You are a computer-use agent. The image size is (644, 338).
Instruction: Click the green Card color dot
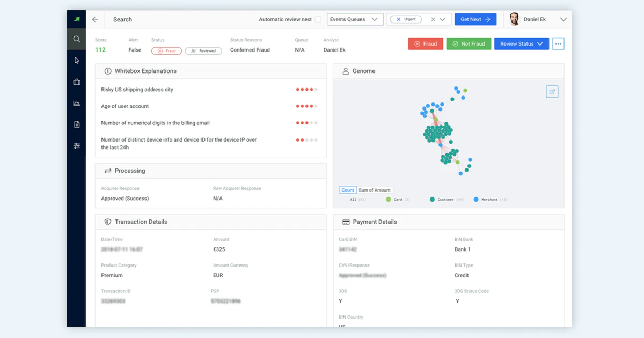[x=389, y=199]
